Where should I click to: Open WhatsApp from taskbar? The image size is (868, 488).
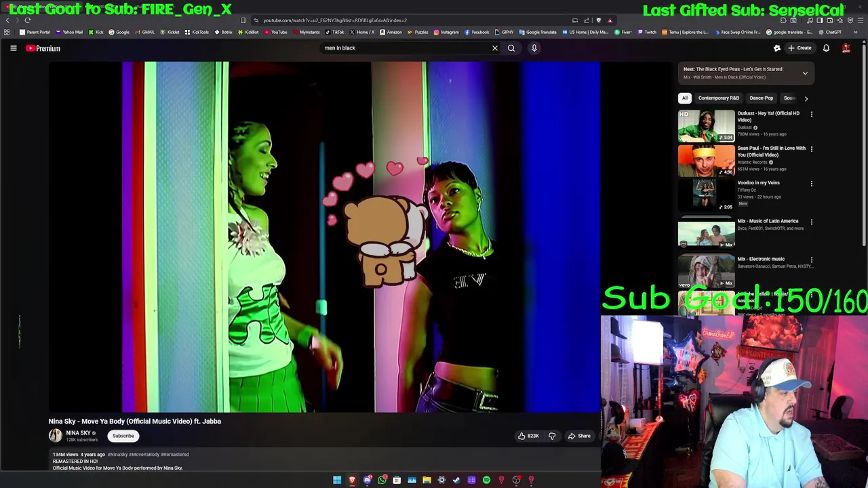pos(382,480)
